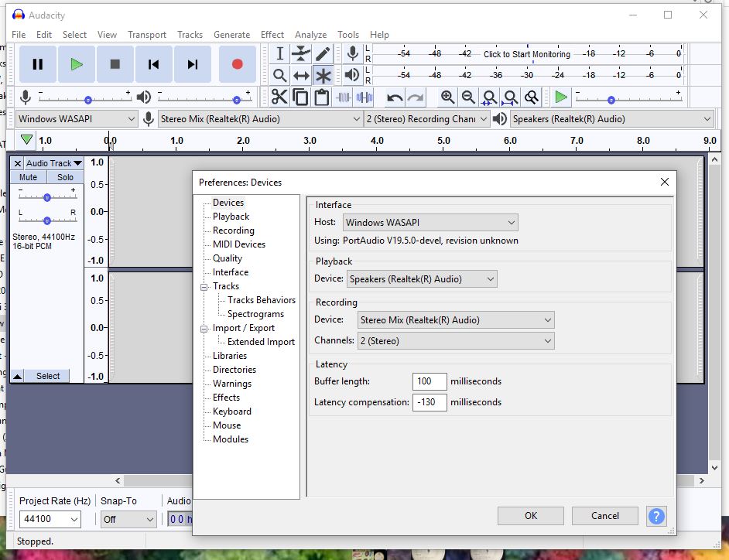The width and height of the screenshot is (729, 560).
Task: Click the blue Help question-mark button
Action: point(656,516)
